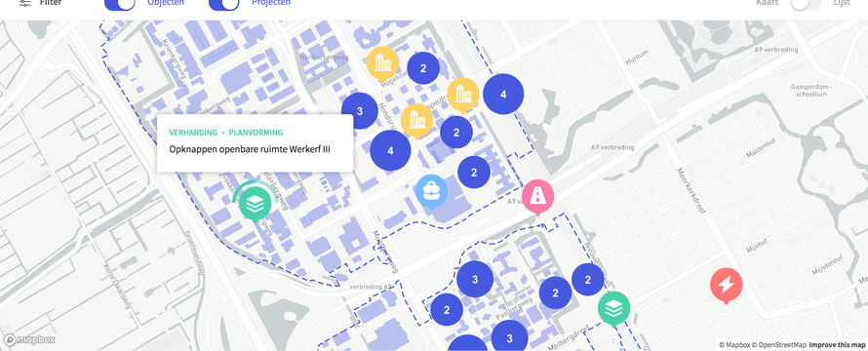Expand the 2 cluster below the middle yellow marker
The height and width of the screenshot is (351, 868).
pos(456,133)
